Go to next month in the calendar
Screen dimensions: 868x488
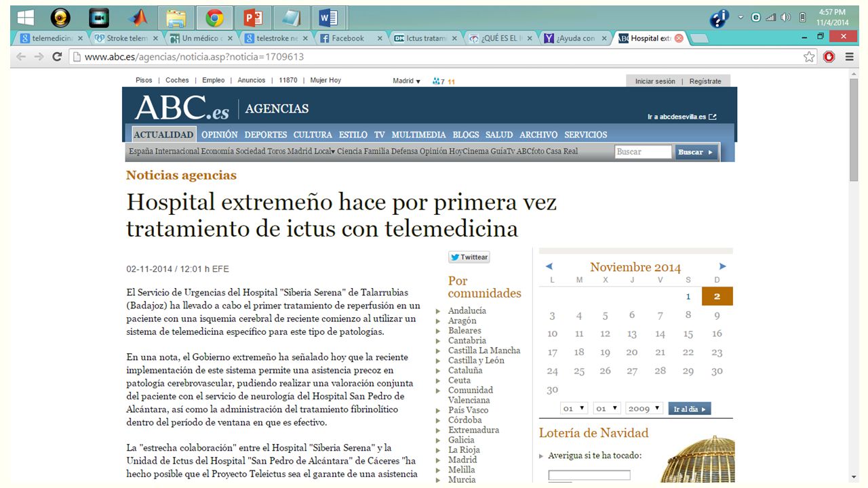pyautogui.click(x=723, y=266)
